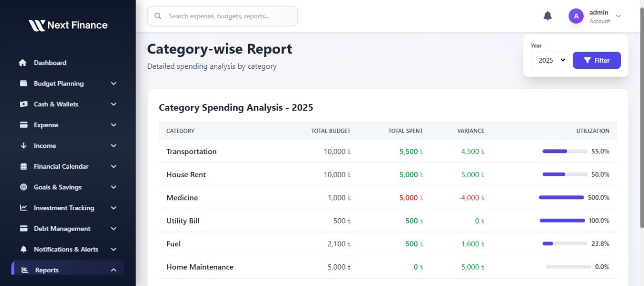Collapse the Reports menu chevron
Viewport: 644px width, 286px height.
(x=113, y=270)
